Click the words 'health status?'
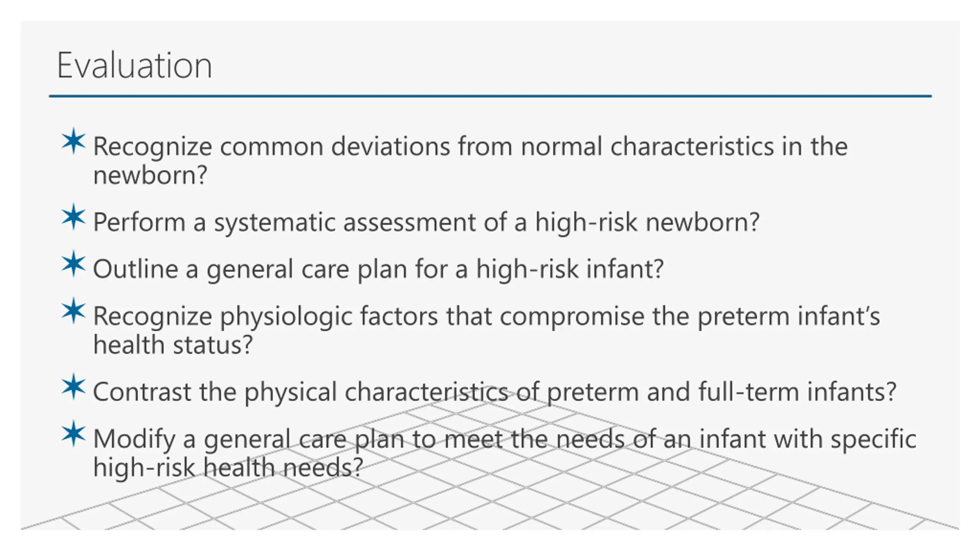The height and width of the screenshot is (551, 980). (x=173, y=345)
